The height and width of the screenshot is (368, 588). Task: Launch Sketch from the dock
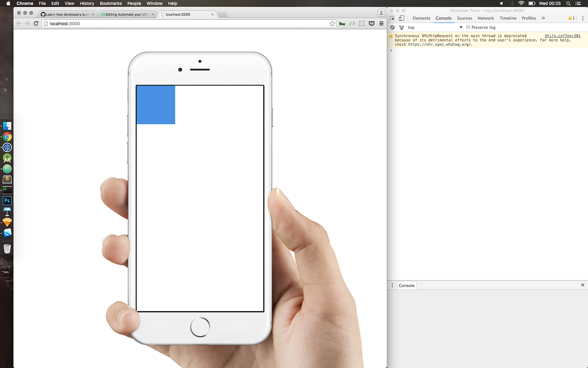click(x=7, y=222)
